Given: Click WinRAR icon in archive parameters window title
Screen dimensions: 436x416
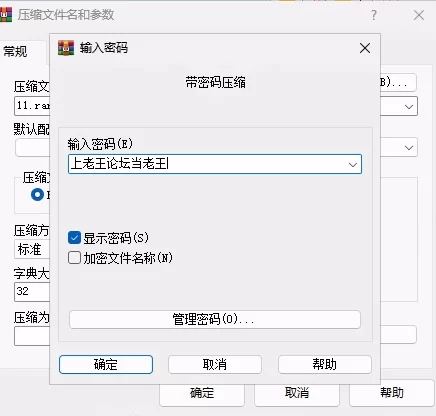Looking at the screenshot, I should point(5,15).
